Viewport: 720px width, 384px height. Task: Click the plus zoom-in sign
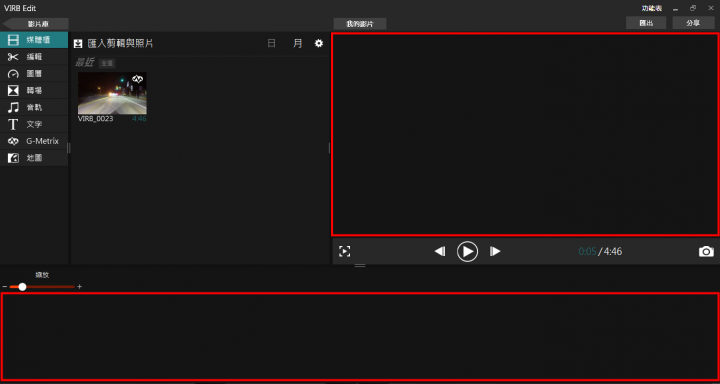[79, 287]
